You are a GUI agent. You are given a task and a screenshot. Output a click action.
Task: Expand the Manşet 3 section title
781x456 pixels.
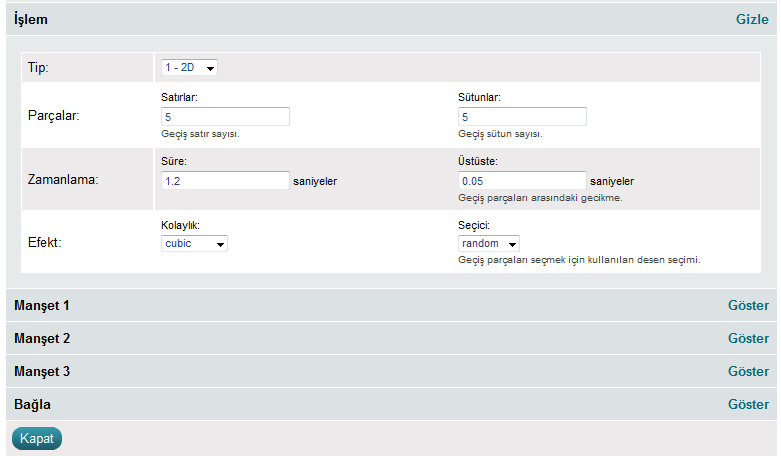point(42,371)
